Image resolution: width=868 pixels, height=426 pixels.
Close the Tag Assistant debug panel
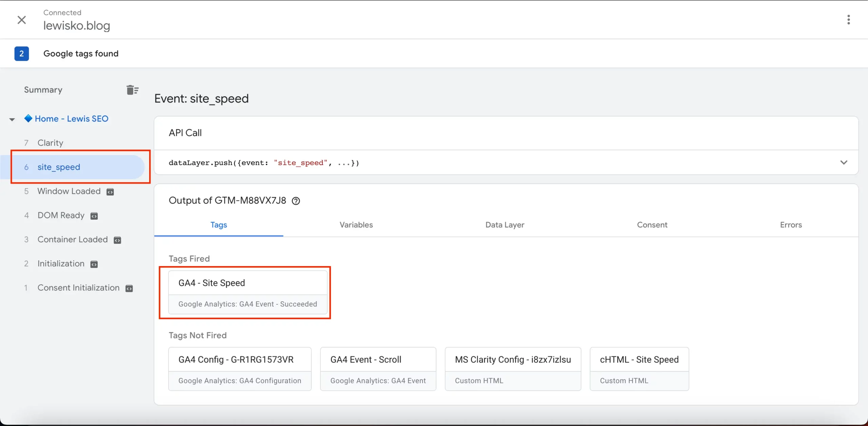[22, 20]
